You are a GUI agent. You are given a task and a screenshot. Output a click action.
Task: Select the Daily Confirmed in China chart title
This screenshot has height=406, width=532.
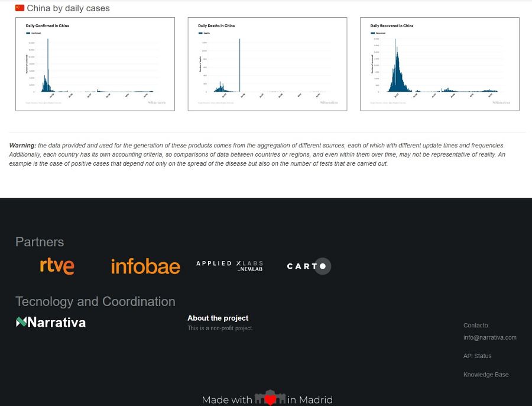click(46, 25)
